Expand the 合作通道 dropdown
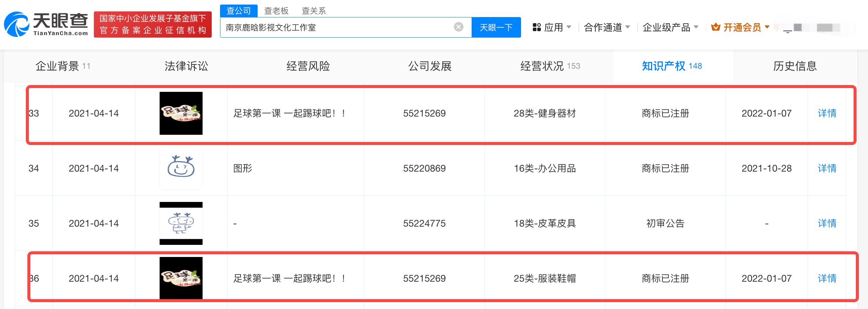Viewport: 868px width, 309px height. 607,27
